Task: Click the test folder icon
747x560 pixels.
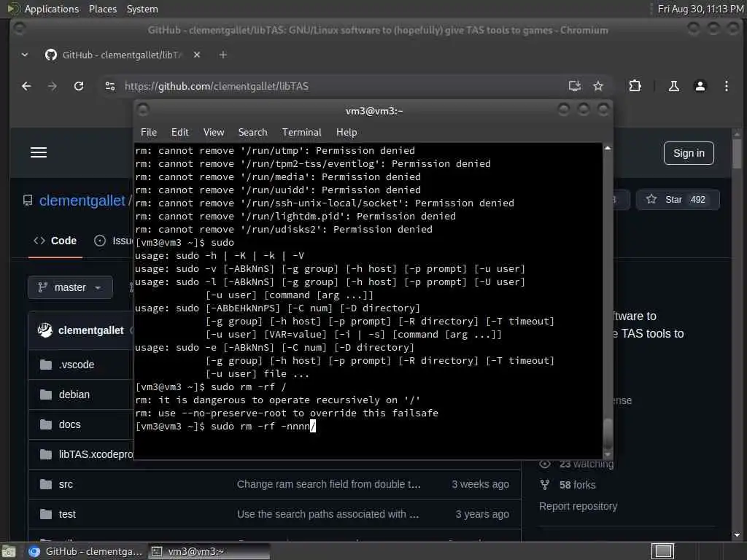Action: [x=46, y=515]
